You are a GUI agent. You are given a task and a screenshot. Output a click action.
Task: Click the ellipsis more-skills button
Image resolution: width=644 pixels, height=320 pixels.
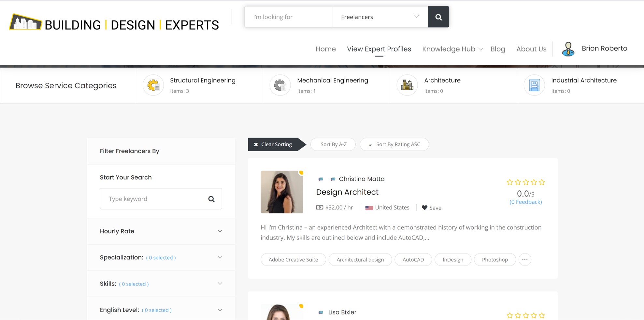coord(525,260)
